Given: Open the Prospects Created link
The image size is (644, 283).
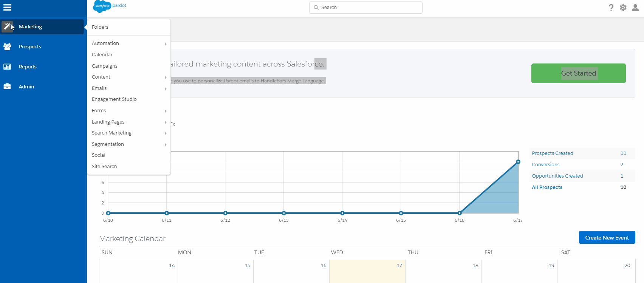Looking at the screenshot, I should 553,153.
